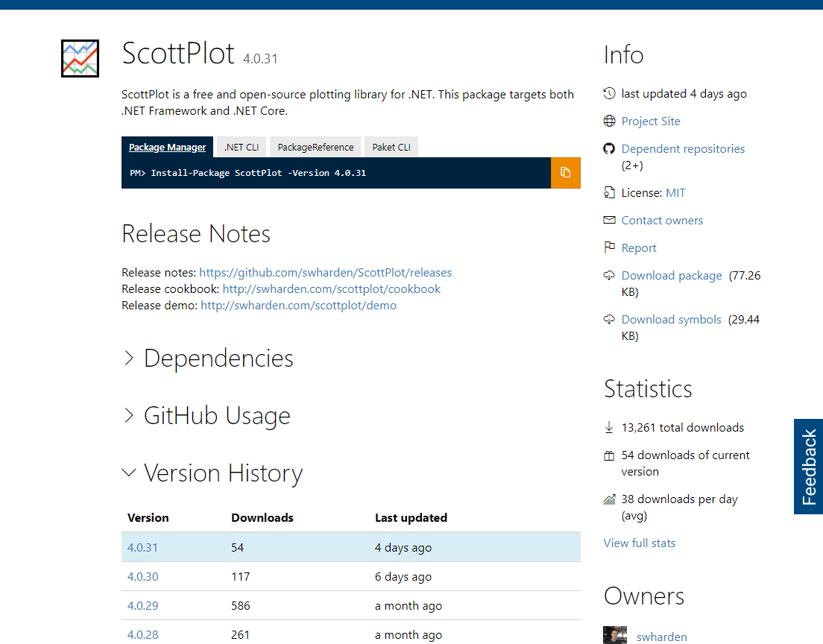Click the Version column header

[148, 517]
